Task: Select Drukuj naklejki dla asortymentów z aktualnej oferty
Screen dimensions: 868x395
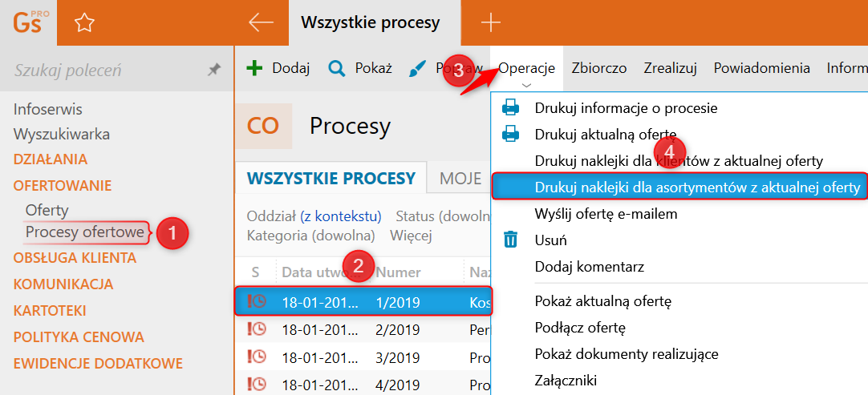Action: click(679, 187)
